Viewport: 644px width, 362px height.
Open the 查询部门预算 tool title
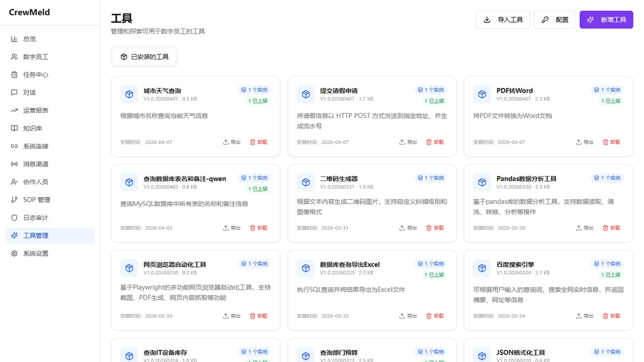click(x=339, y=353)
